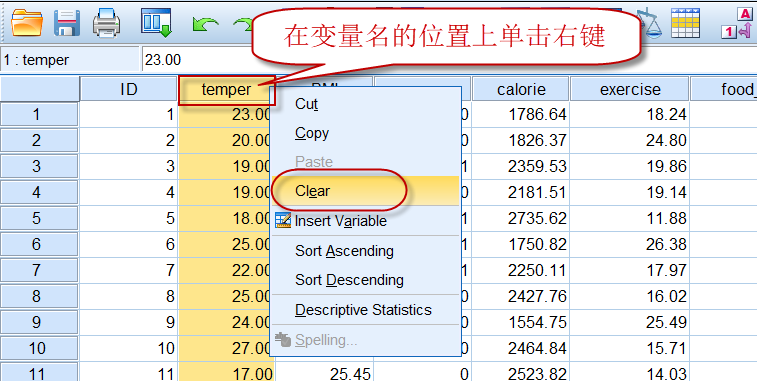Click the cell reference box '1 : temper'

(70, 60)
